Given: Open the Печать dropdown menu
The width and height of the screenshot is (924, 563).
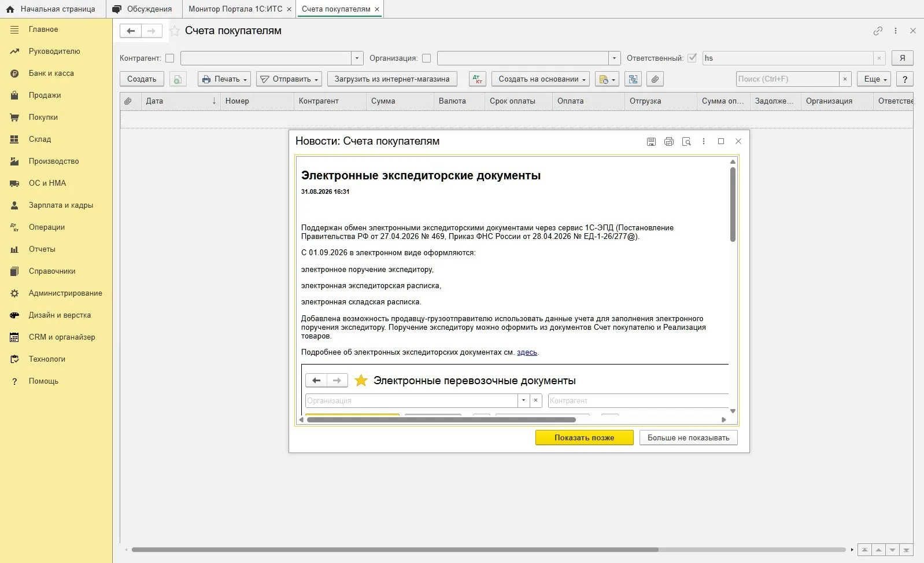Looking at the screenshot, I should click(x=225, y=79).
